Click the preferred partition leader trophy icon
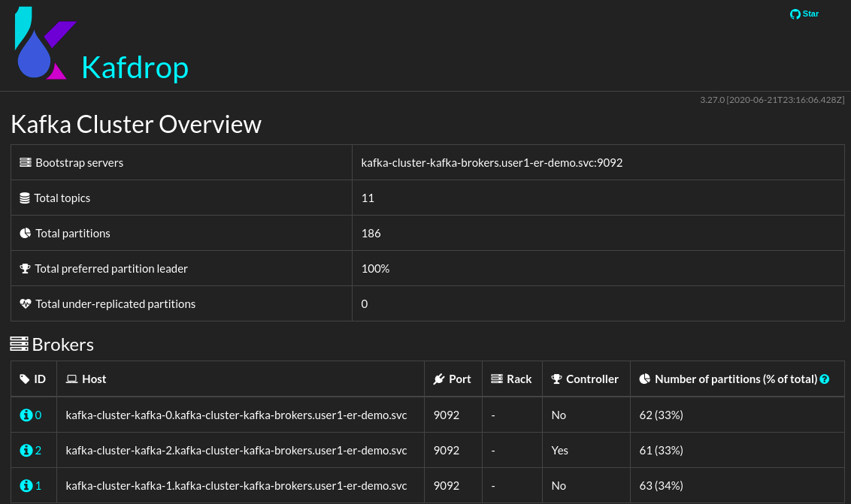 pyautogui.click(x=25, y=269)
